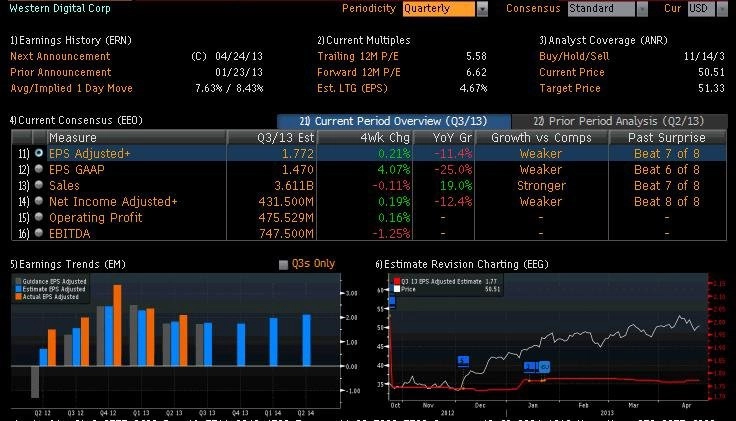Click Sales Growth vs Comps 'Stronger' cell
This screenshot has width=736, height=421.
[541, 185]
